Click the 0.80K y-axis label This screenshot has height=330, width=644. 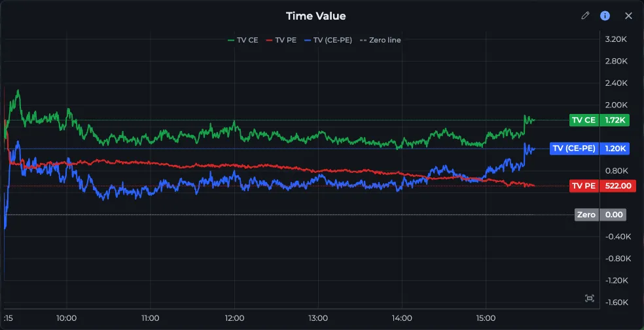tap(616, 170)
